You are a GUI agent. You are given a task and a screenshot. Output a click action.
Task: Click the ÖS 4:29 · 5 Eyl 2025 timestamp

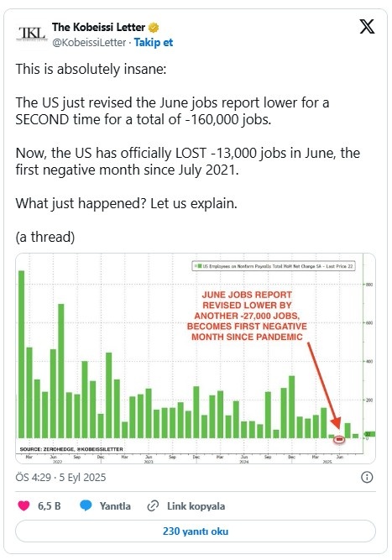[x=60, y=478]
